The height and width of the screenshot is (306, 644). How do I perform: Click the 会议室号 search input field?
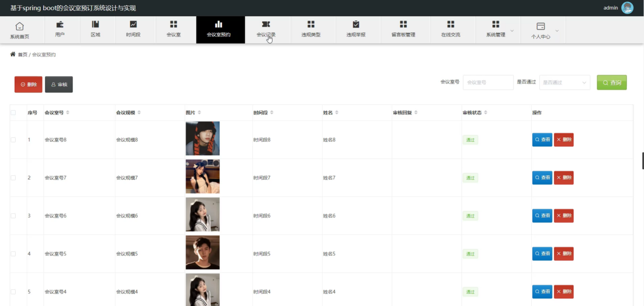[x=488, y=82]
